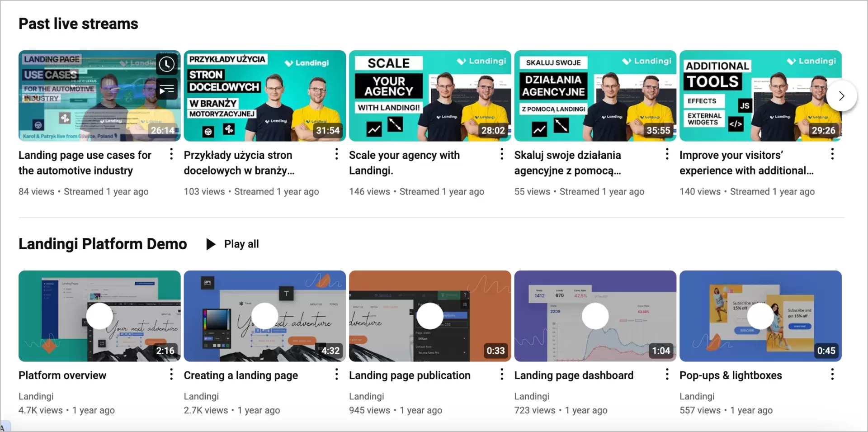Click the play overlay on Creating a landing page
The image size is (868, 432).
coord(264,316)
